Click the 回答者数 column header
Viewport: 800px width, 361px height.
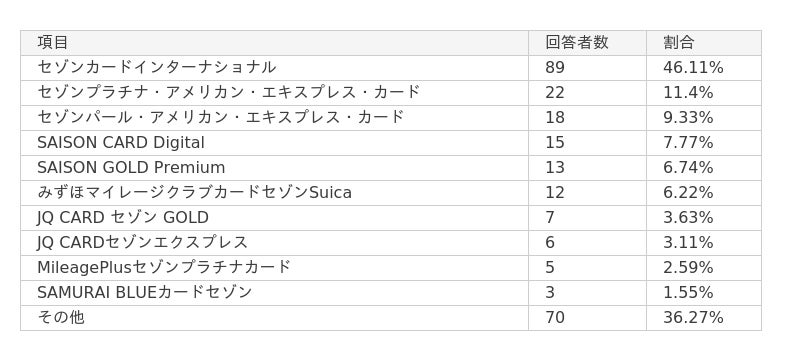click(587, 43)
